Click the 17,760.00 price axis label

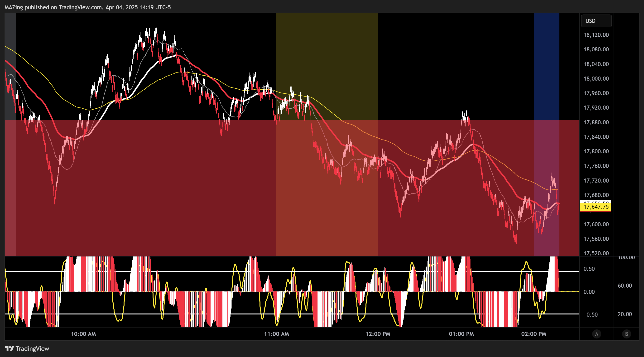click(x=596, y=166)
